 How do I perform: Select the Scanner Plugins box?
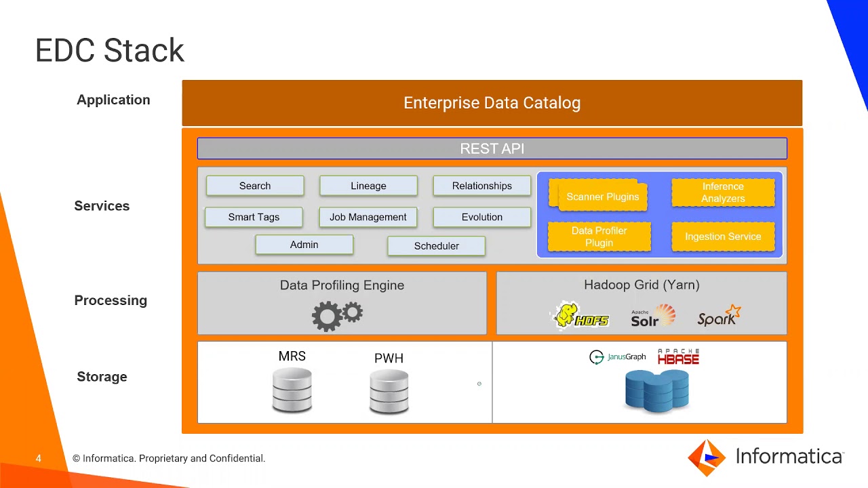[602, 197]
